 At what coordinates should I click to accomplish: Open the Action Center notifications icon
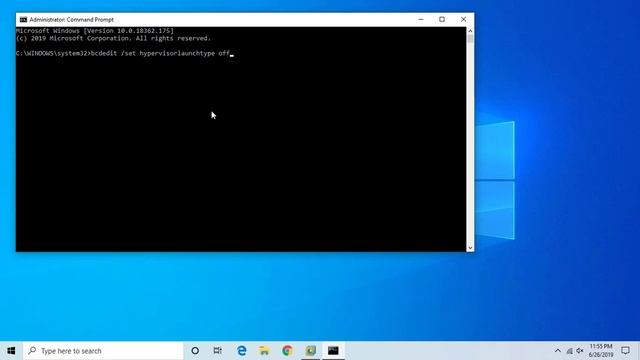coord(625,351)
